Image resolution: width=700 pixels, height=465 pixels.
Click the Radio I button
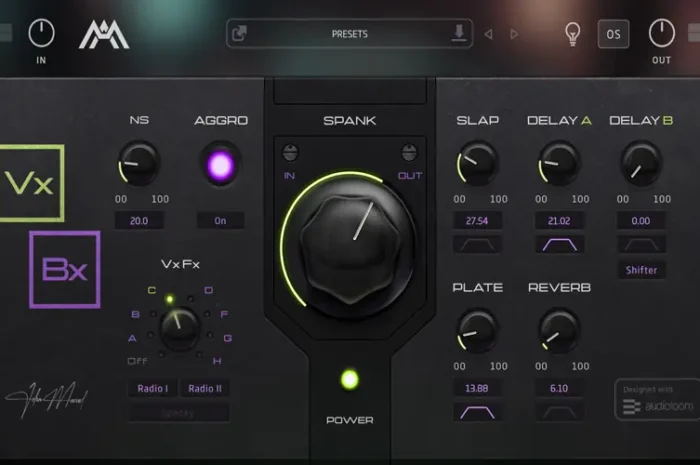[x=153, y=388]
